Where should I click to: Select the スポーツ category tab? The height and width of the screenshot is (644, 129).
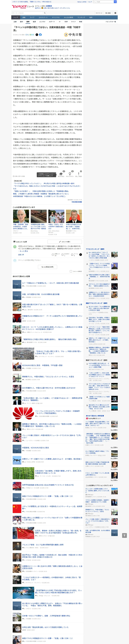(x=52, y=22)
